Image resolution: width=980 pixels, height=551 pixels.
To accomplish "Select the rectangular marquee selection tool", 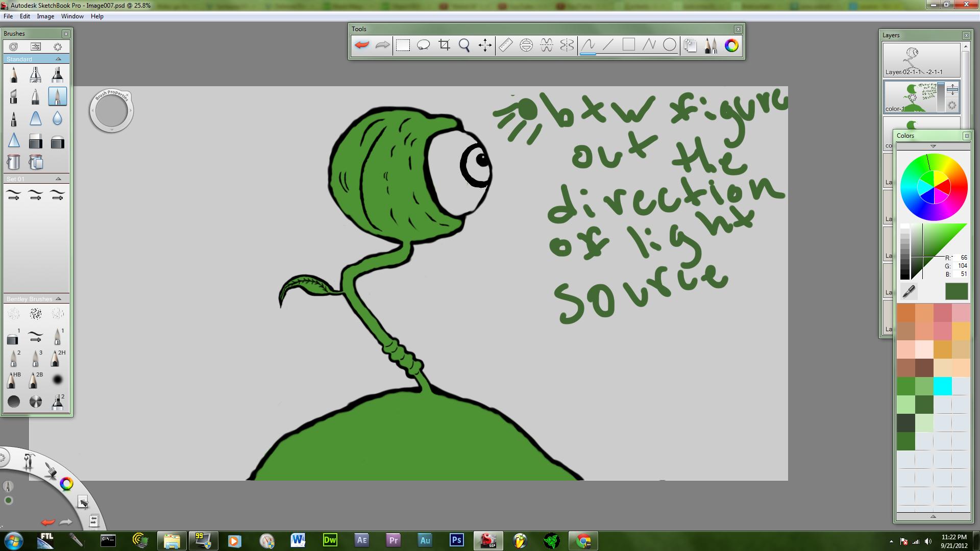I will (403, 45).
